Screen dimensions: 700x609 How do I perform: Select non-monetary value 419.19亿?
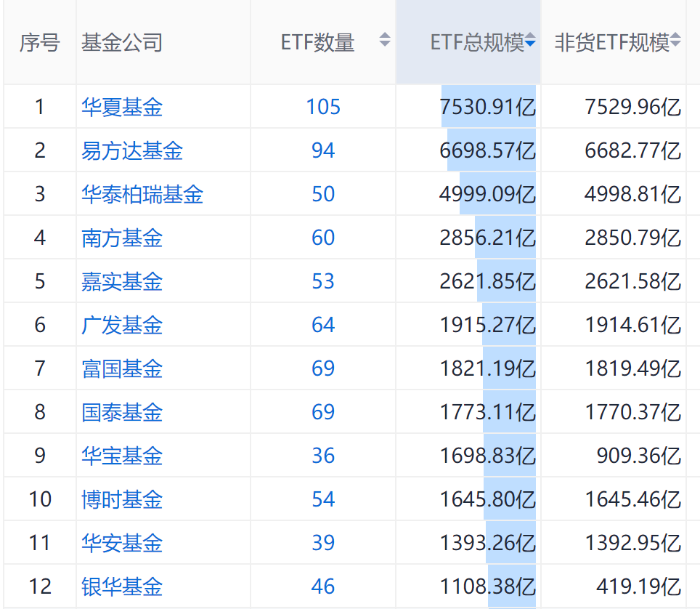click(x=639, y=586)
